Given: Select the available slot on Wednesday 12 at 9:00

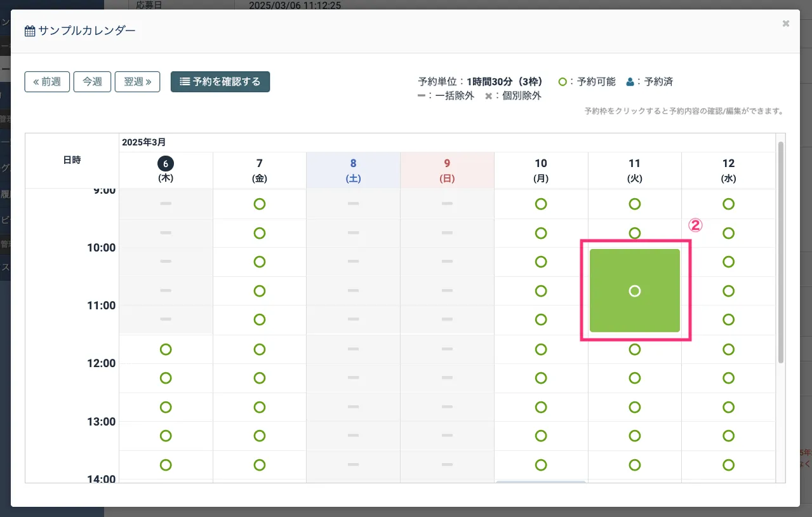Looking at the screenshot, I should [x=728, y=204].
